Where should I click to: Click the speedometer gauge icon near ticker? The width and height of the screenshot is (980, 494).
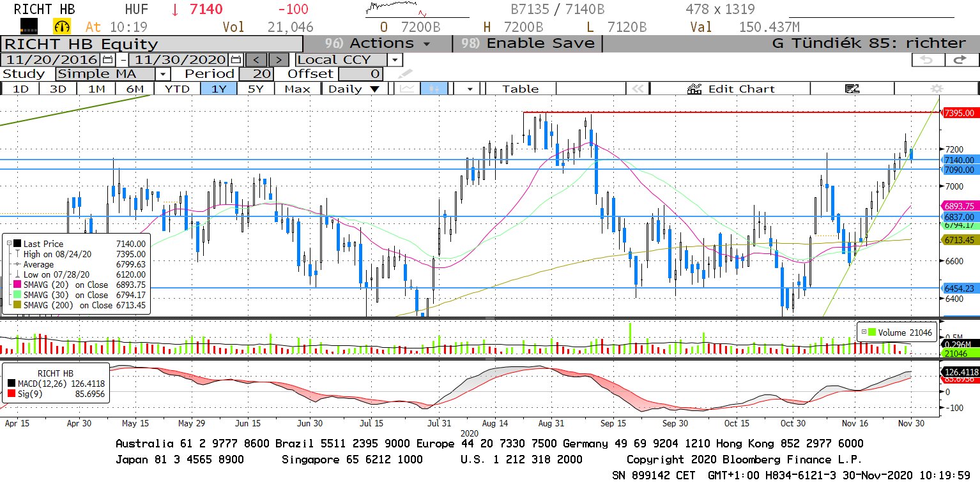click(x=62, y=26)
